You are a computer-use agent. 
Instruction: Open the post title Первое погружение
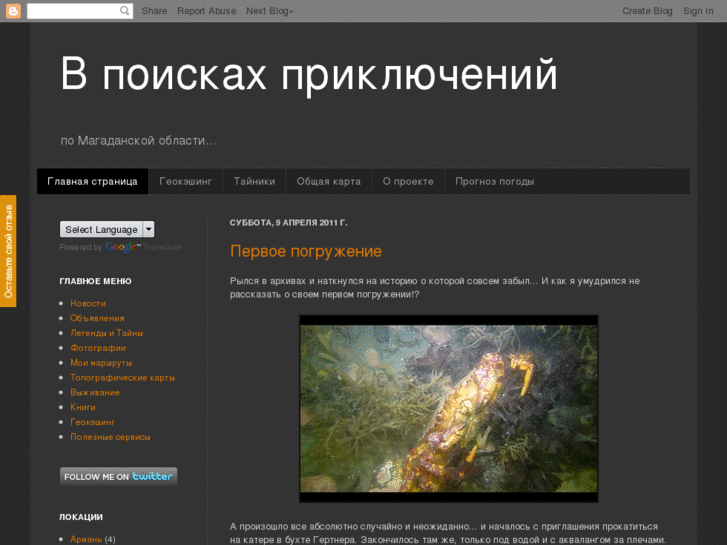click(x=306, y=251)
